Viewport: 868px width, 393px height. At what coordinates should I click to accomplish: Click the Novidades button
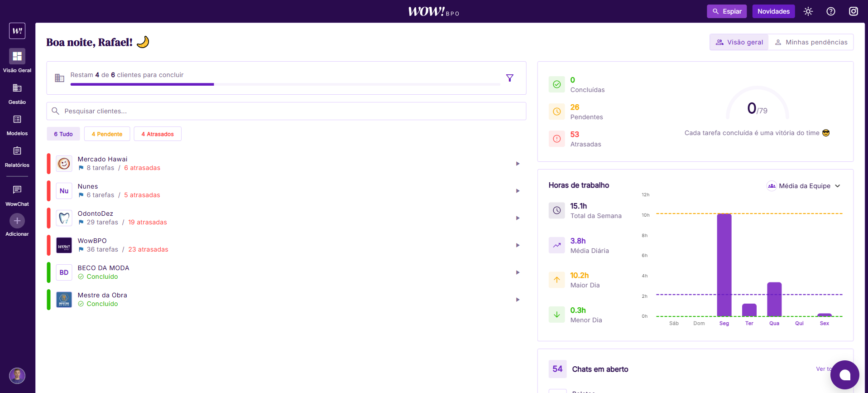coord(773,11)
